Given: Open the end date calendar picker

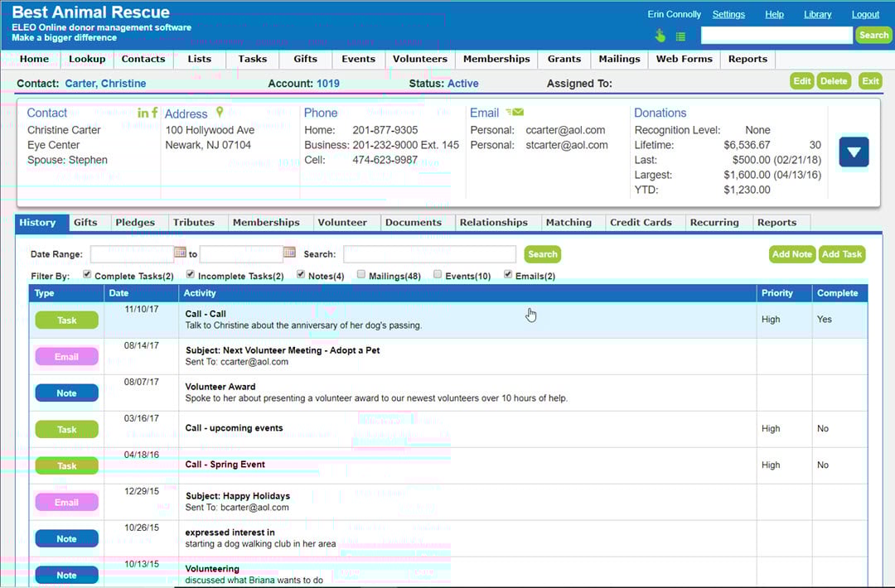Looking at the screenshot, I should [x=289, y=253].
